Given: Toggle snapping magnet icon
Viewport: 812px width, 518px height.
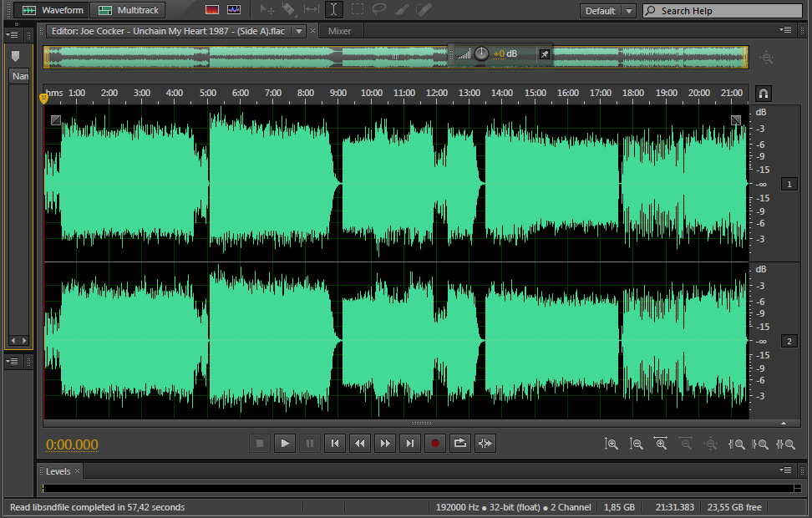Looking at the screenshot, I should [x=764, y=94].
